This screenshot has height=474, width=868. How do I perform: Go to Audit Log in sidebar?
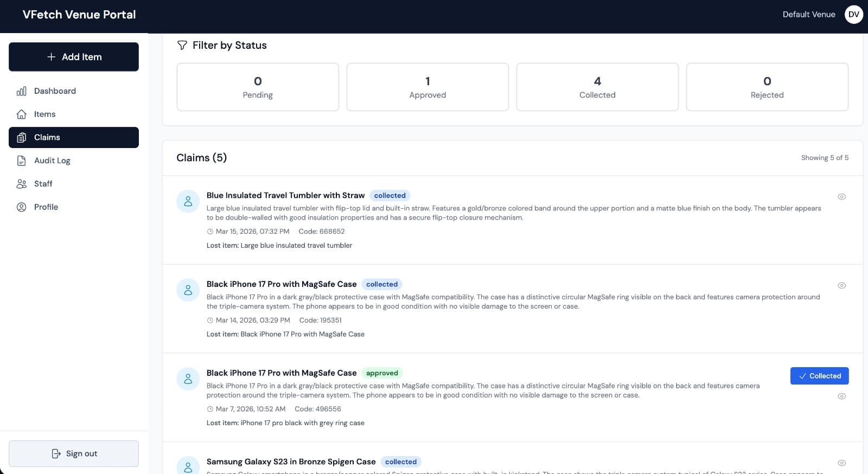52,161
